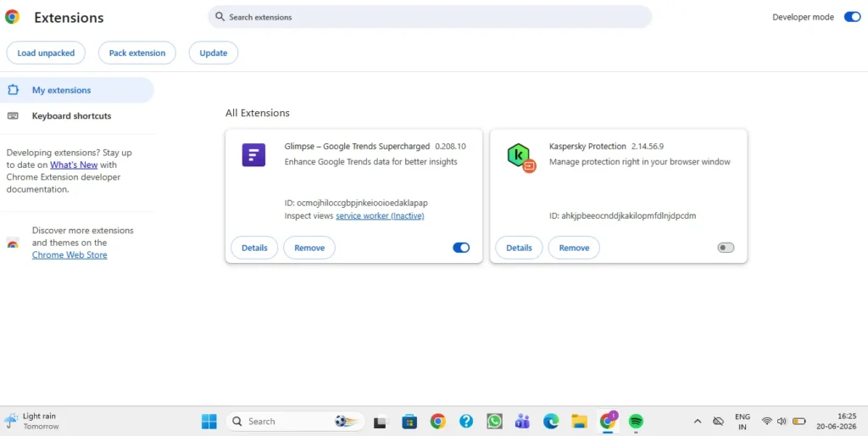Click the Update button
This screenshot has height=436, width=868.
213,53
